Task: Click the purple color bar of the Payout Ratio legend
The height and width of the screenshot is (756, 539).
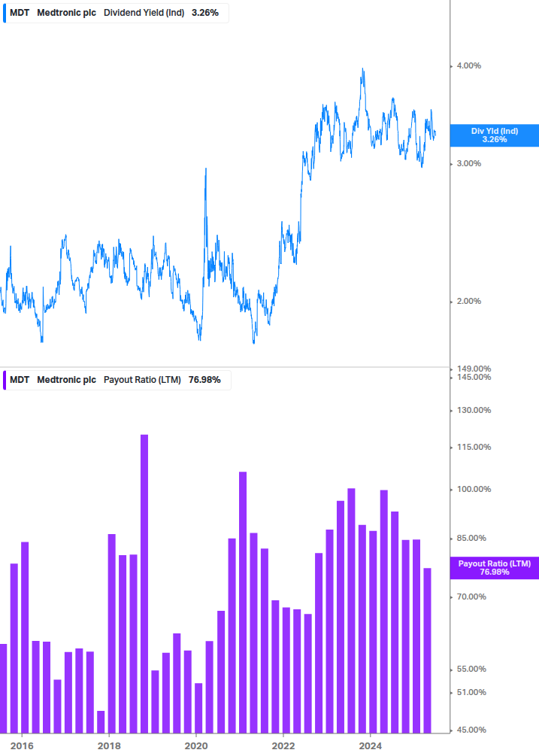Action: [5, 380]
